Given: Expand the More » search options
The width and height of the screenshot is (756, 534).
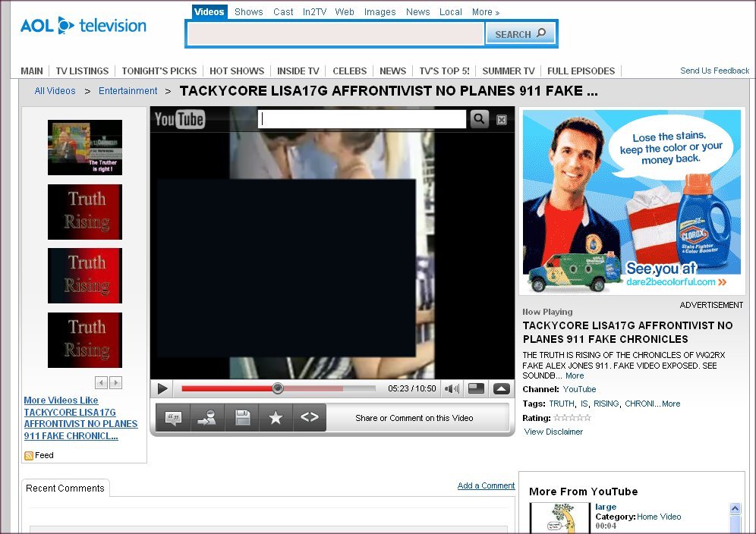Looking at the screenshot, I should [486, 12].
